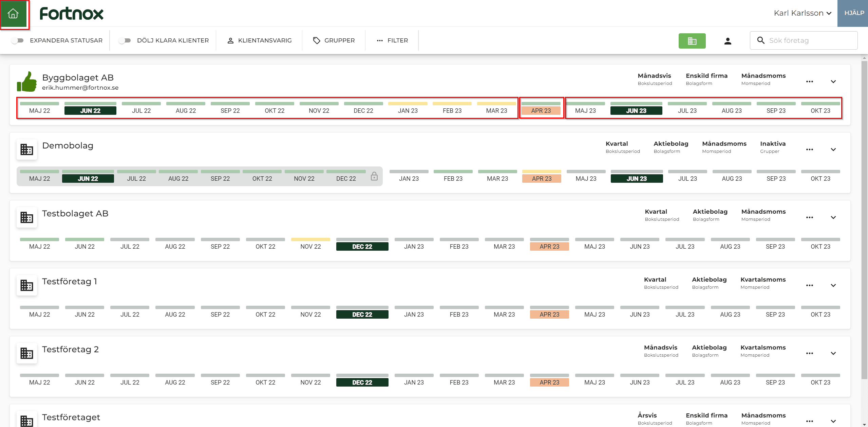Select MAJ 22 for Testbolaget AB
This screenshot has width=868, height=427.
pyautogui.click(x=39, y=244)
